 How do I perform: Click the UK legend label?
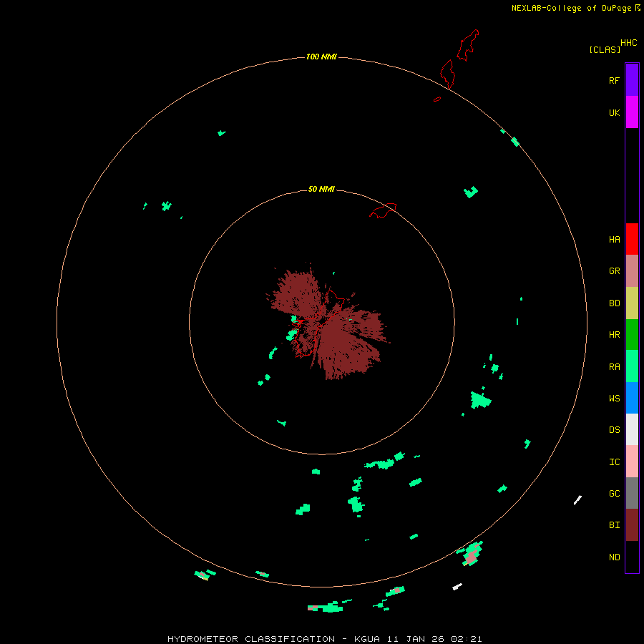coord(614,112)
